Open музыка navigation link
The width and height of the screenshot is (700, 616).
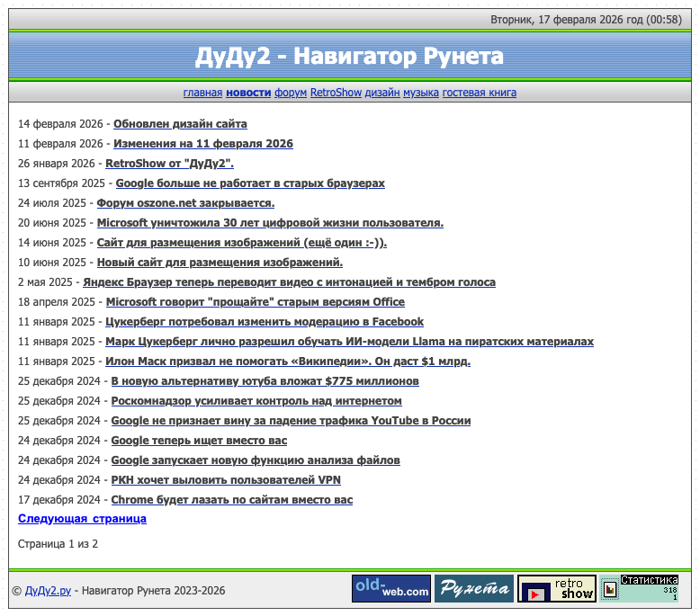(x=421, y=93)
